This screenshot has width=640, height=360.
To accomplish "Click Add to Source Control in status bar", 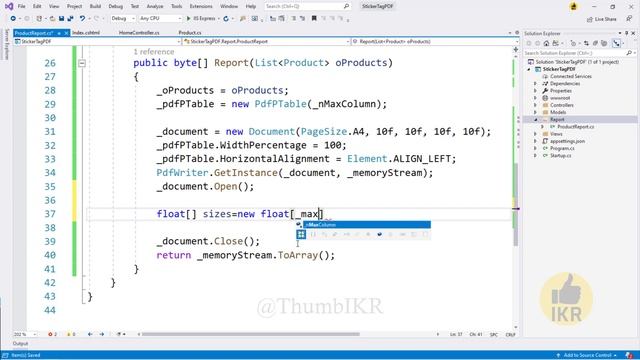I will pyautogui.click(x=587, y=356).
